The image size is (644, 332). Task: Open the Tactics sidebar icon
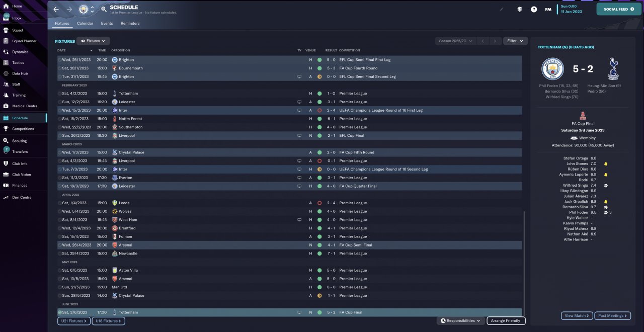(x=6, y=62)
